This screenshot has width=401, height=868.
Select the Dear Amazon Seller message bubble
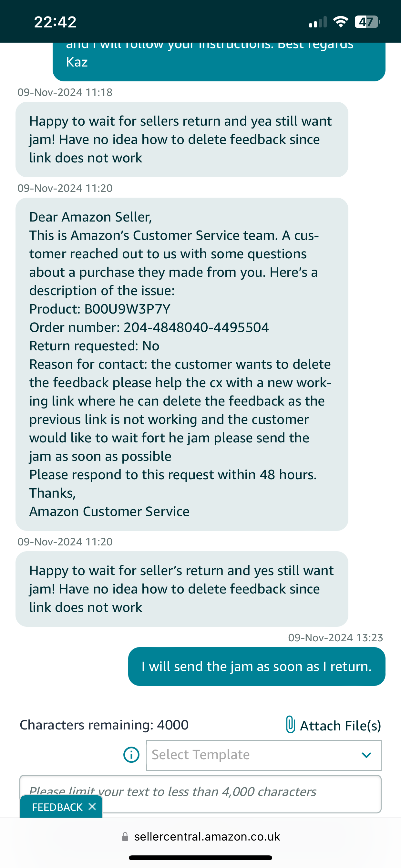182,364
